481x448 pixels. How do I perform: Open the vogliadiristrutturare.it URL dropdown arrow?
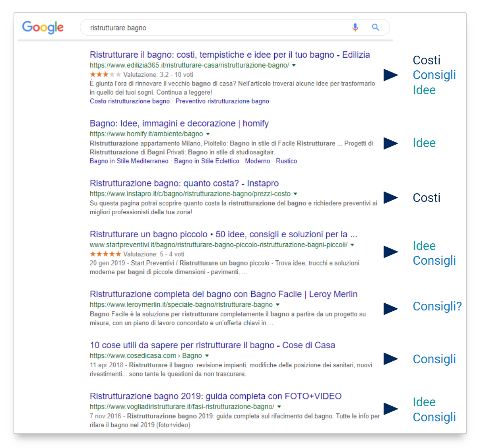coord(279,407)
